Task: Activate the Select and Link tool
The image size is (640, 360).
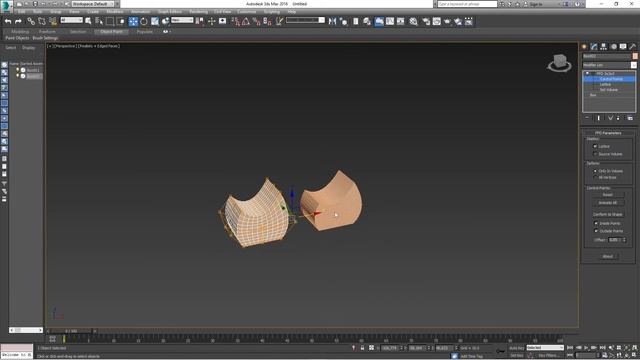Action: (x=31, y=21)
